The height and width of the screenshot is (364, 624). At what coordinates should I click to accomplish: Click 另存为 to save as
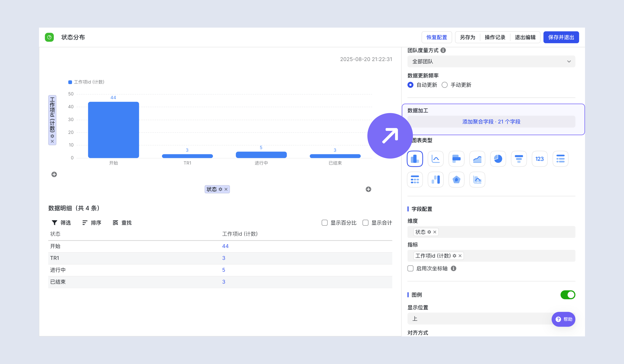tap(467, 37)
